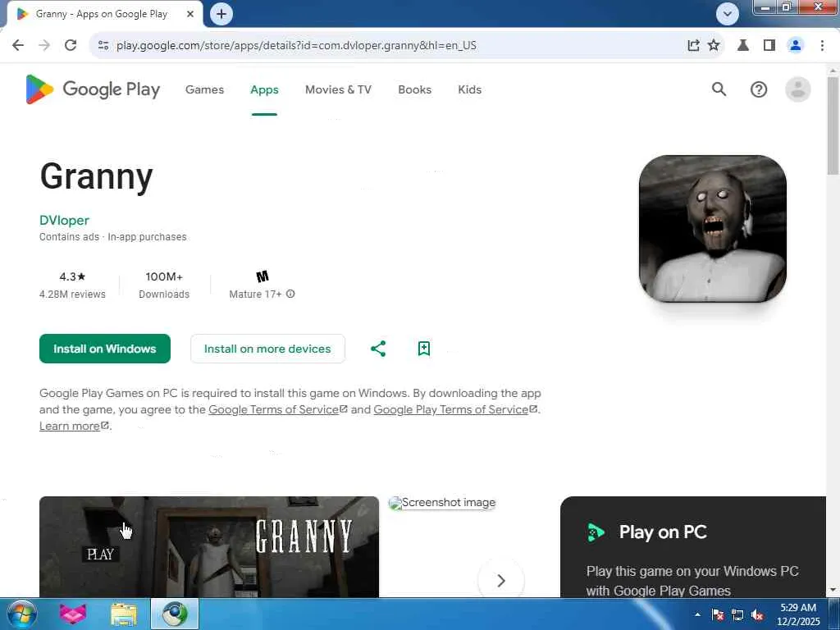Open Chrome Labs flask icon
The image size is (840, 630).
[743, 45]
